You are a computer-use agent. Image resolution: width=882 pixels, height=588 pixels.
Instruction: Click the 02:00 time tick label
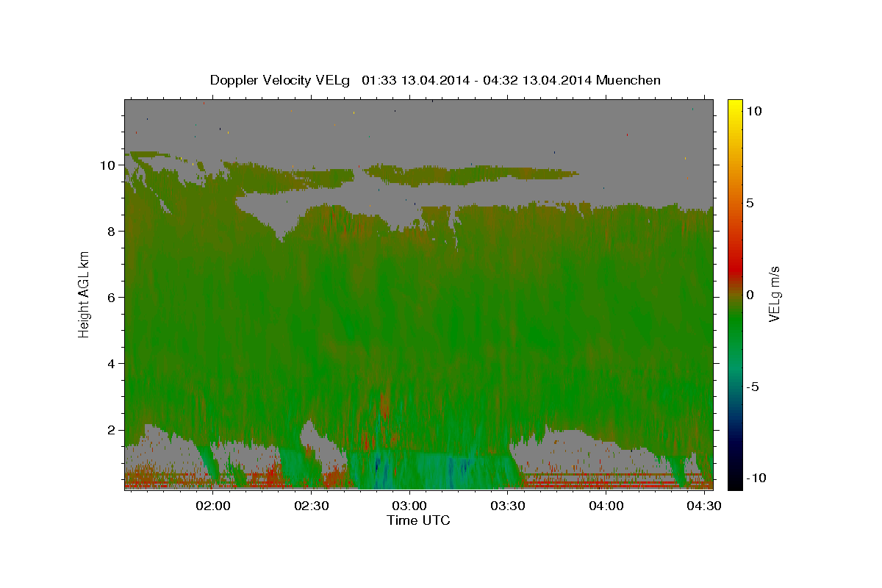pos(214,506)
